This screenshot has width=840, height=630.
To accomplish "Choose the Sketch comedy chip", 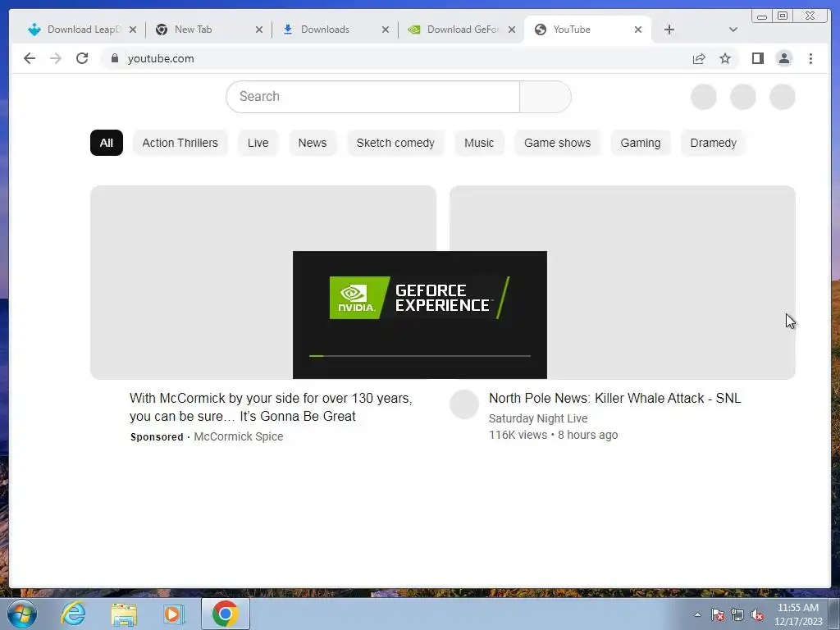I will tap(395, 143).
